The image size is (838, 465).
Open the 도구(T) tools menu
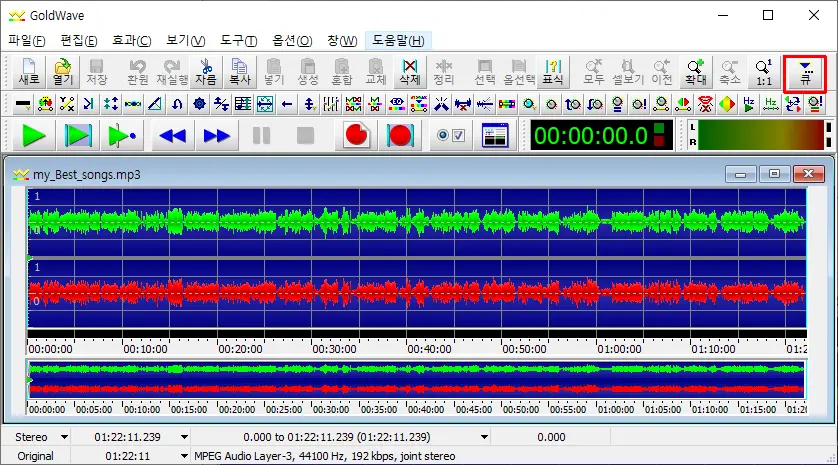pos(238,41)
